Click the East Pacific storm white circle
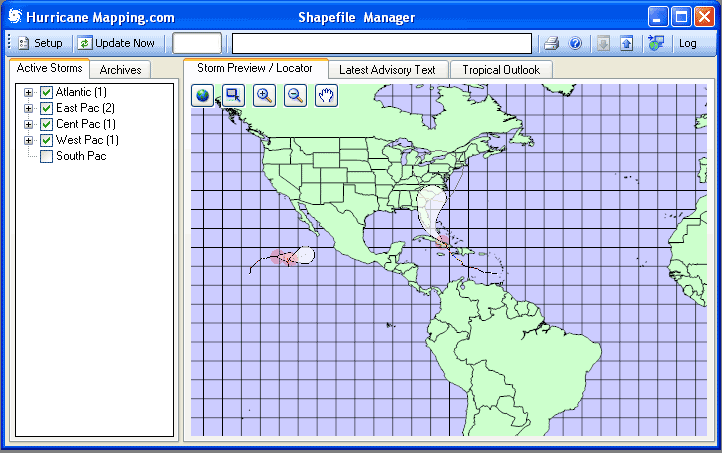The width and height of the screenshot is (722, 453). click(306, 255)
